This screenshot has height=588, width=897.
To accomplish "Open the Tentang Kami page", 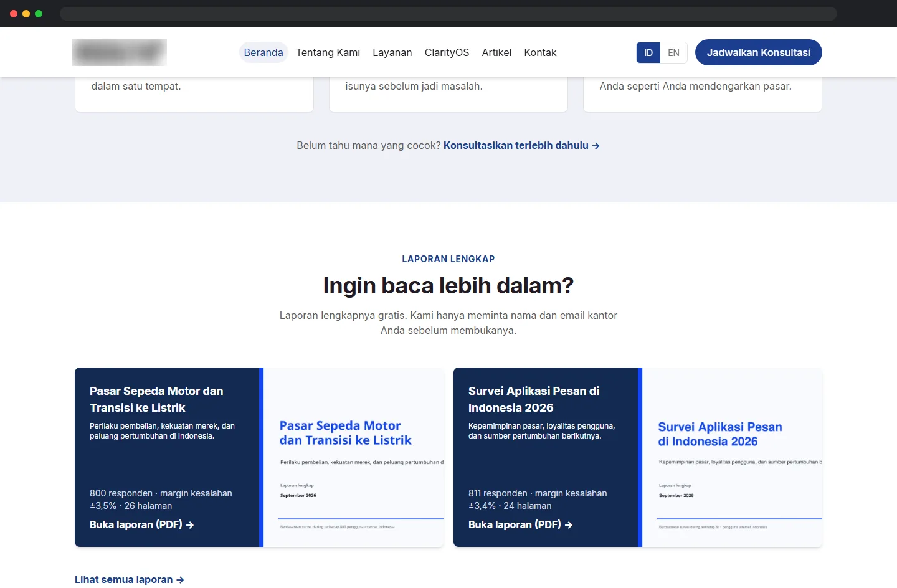I will [x=328, y=52].
